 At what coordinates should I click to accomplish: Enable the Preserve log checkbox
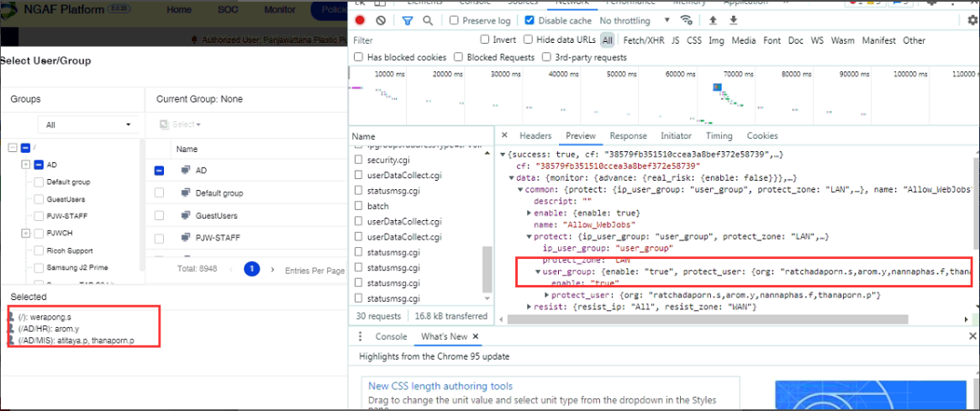[x=455, y=20]
